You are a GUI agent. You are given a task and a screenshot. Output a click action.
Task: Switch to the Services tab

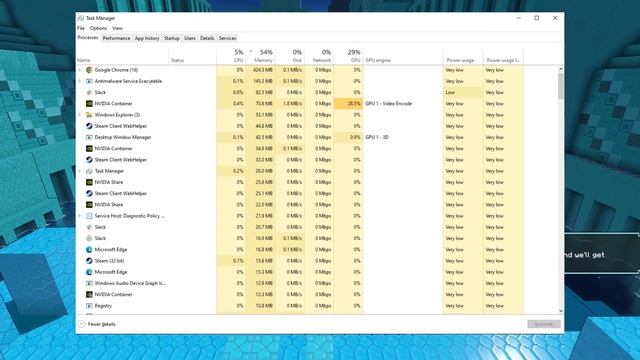pos(227,38)
